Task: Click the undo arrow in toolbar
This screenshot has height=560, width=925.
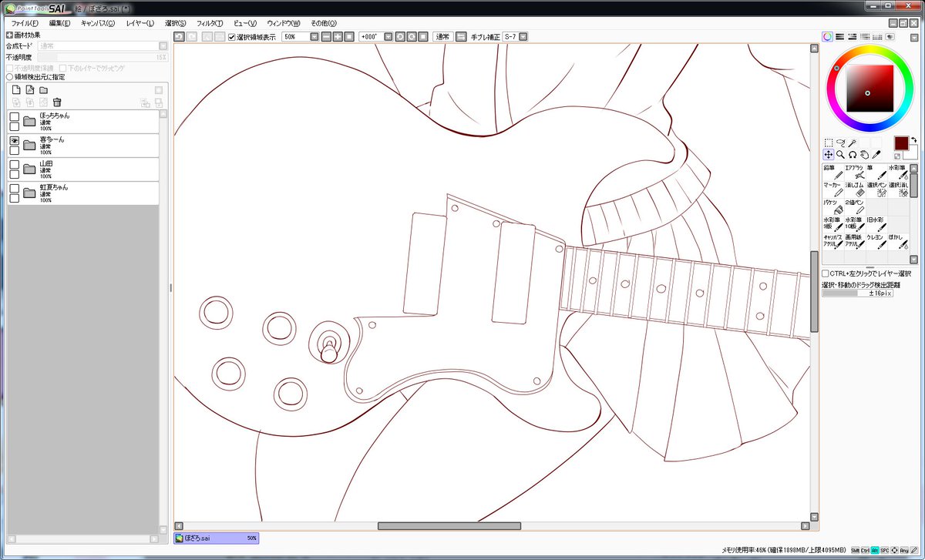Action: point(179,36)
